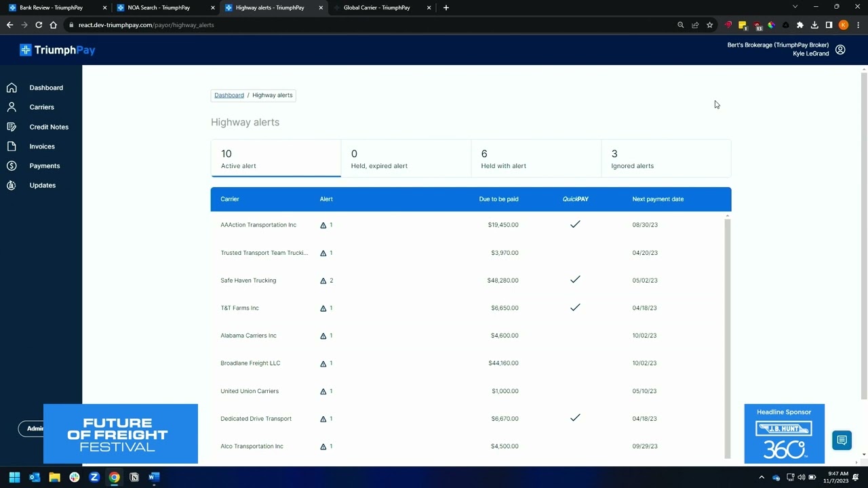Open Zoom from the taskbar
The width and height of the screenshot is (868, 488).
click(x=94, y=477)
